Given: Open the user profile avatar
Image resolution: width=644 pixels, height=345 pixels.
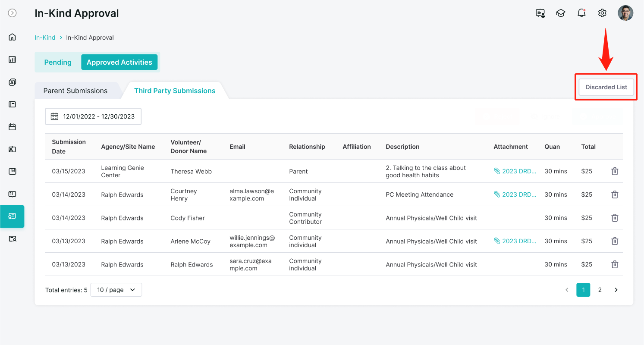Looking at the screenshot, I should [x=625, y=13].
